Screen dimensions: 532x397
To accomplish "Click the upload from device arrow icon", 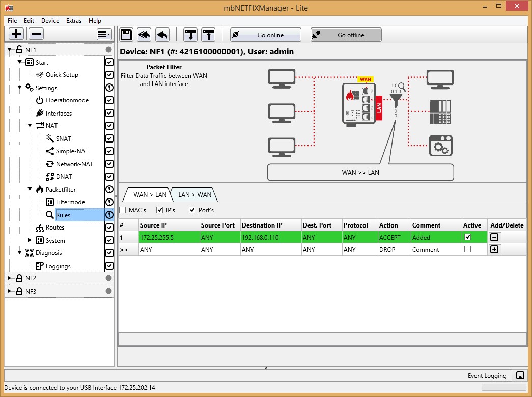I will 208,35.
